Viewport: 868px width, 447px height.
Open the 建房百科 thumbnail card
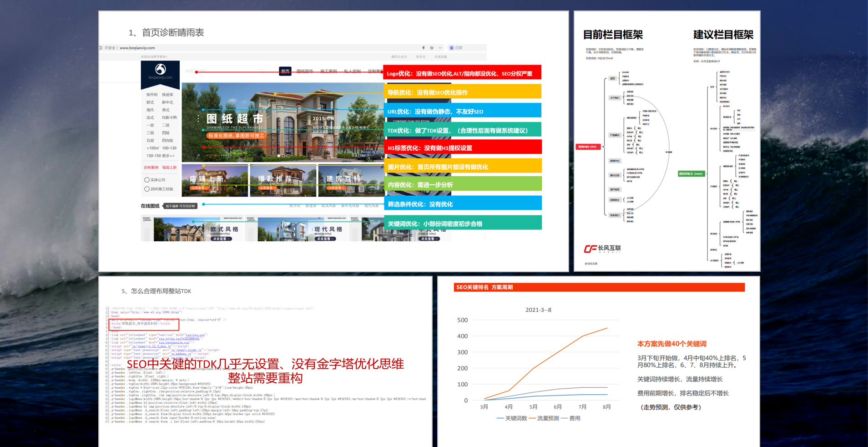(351, 180)
